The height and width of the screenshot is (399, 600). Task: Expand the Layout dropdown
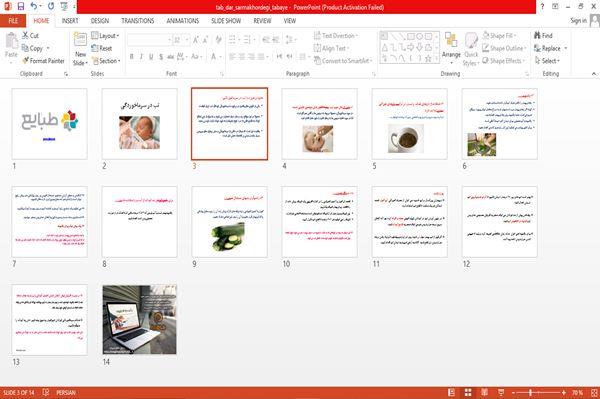pos(105,36)
